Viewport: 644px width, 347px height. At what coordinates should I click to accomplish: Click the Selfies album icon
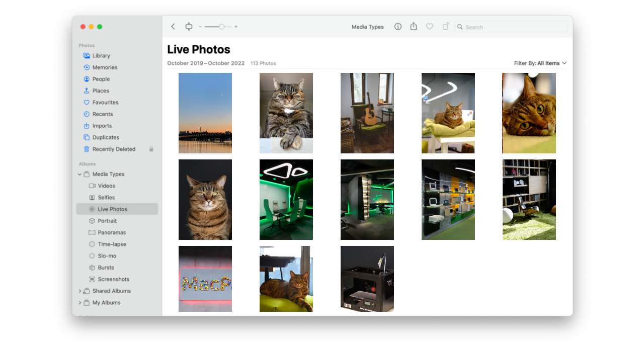(x=92, y=198)
